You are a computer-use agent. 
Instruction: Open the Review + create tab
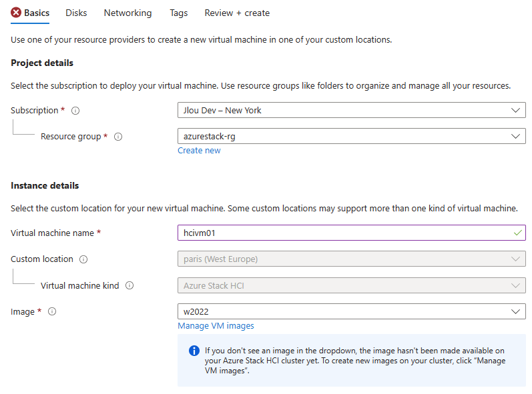237,13
